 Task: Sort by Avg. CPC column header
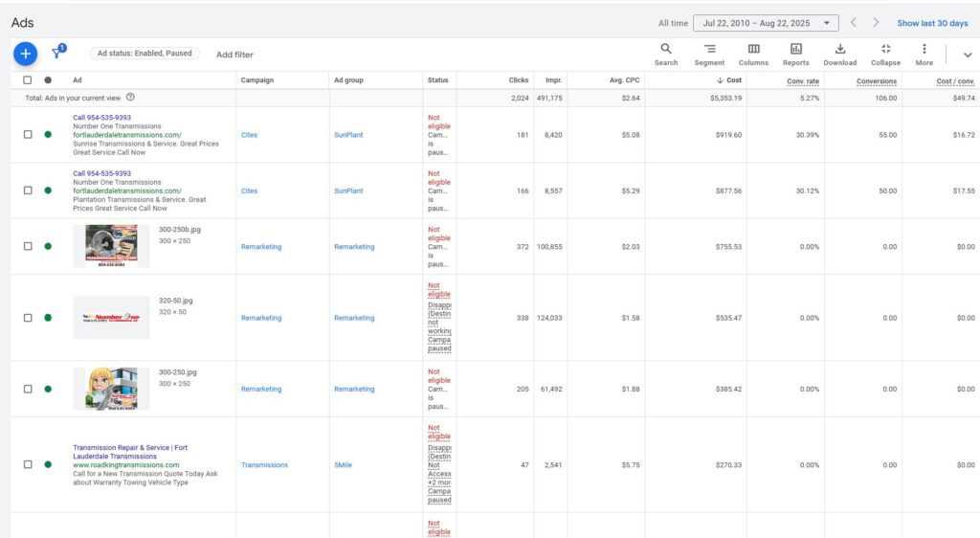[624, 80]
